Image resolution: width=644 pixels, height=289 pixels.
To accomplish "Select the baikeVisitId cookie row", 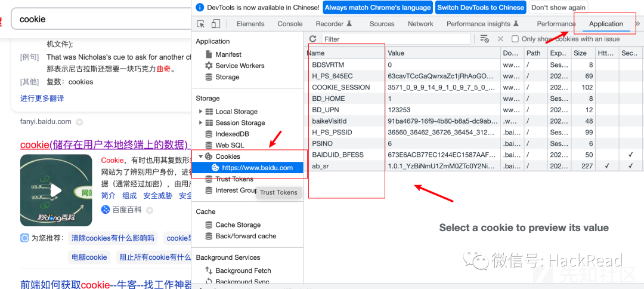I will point(474,121).
